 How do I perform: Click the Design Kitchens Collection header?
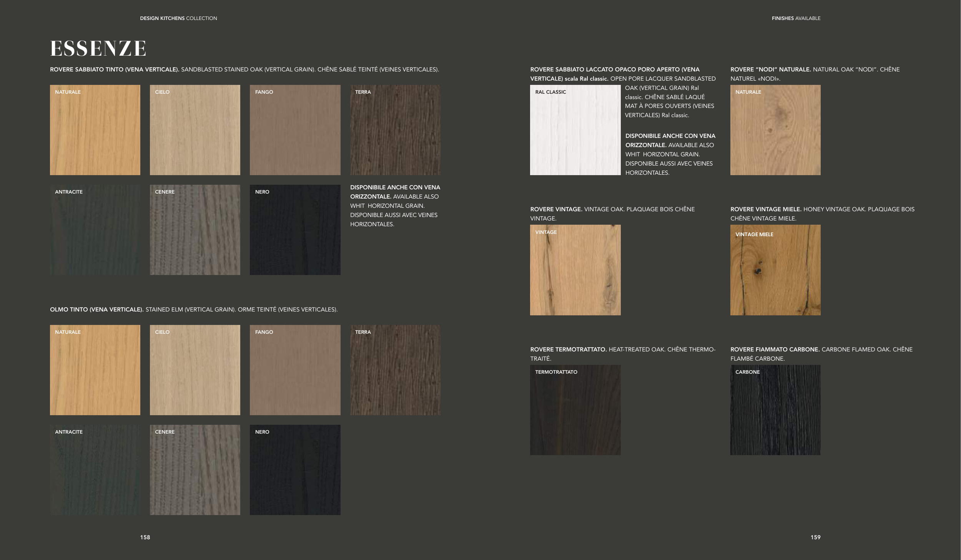pyautogui.click(x=178, y=18)
